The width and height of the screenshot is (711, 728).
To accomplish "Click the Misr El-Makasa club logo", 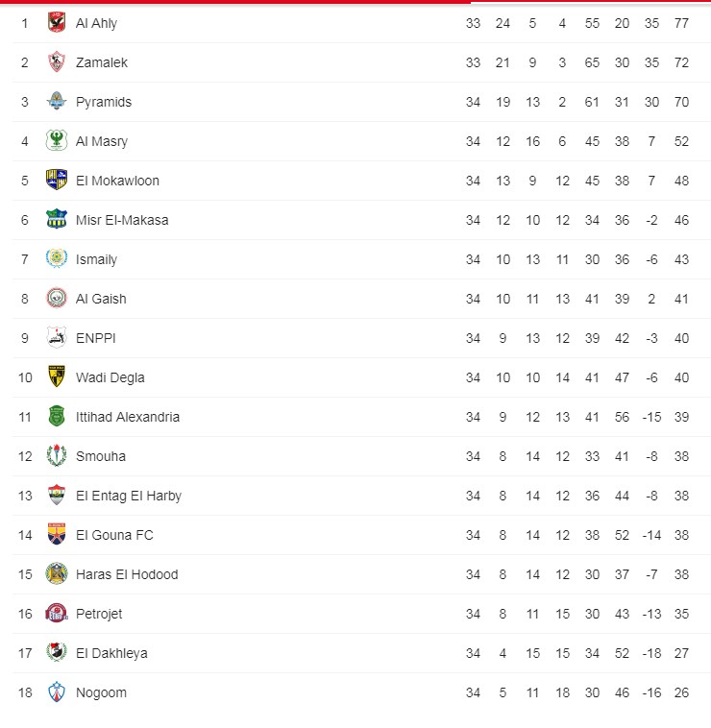I will 57,220.
